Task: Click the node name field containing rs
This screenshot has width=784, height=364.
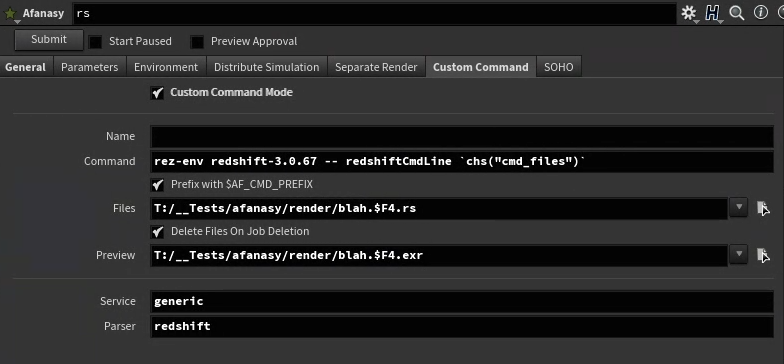Action: (x=374, y=14)
